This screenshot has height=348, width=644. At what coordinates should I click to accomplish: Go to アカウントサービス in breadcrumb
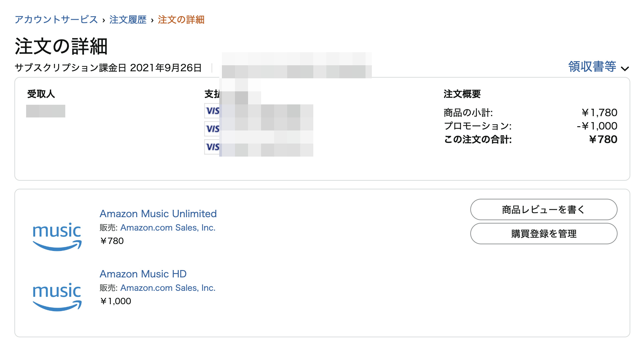56,20
